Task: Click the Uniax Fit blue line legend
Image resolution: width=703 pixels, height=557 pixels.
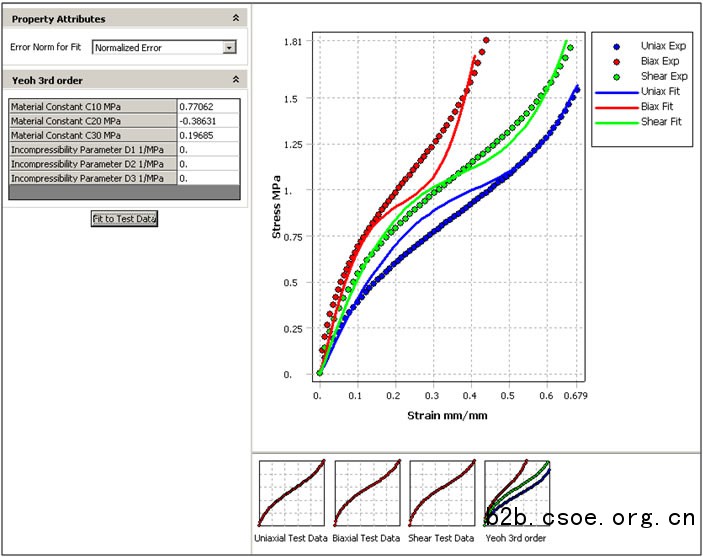Action: point(615,92)
